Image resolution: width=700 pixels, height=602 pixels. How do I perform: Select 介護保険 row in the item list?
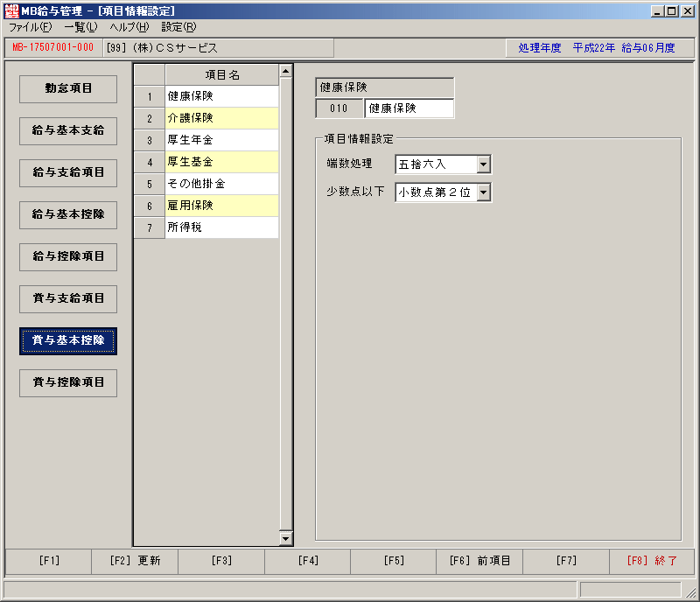(222, 118)
